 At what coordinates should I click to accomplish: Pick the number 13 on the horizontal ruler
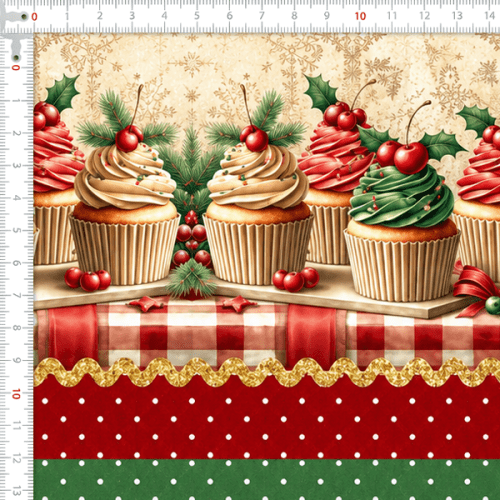(x=457, y=16)
